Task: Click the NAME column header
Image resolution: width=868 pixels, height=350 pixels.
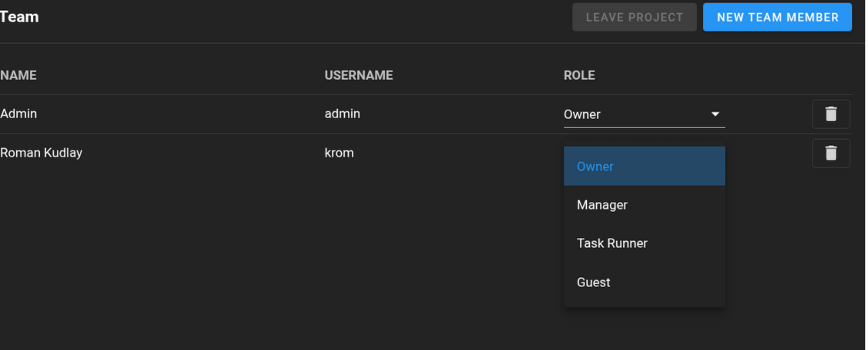Action: 18,75
